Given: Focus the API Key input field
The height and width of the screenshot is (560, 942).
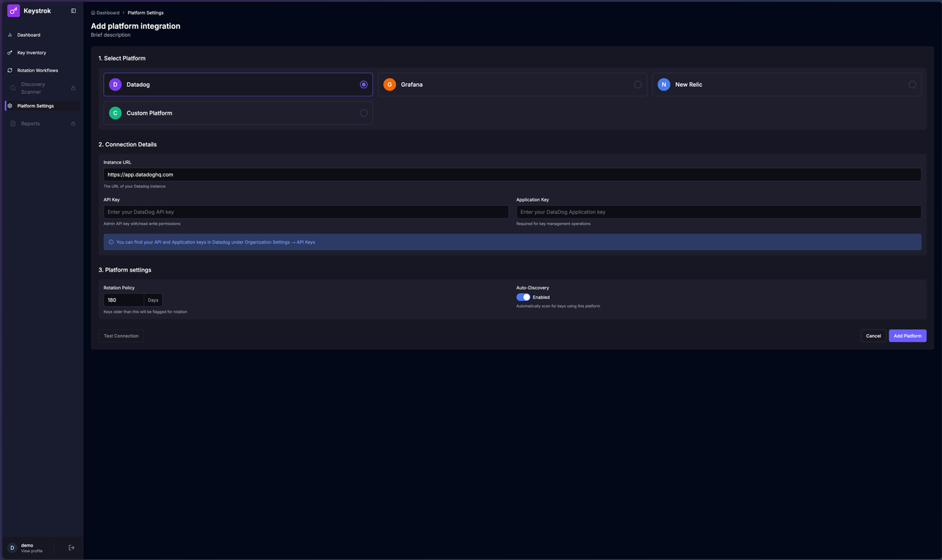Looking at the screenshot, I should (x=306, y=212).
